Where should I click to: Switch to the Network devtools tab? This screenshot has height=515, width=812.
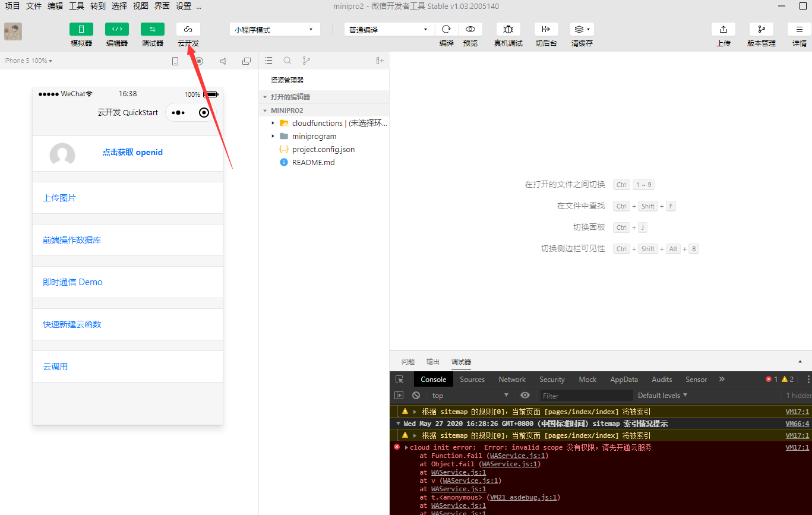(512, 380)
